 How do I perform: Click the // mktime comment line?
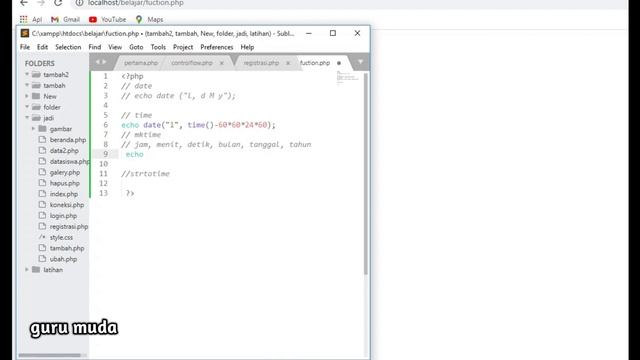point(141,135)
